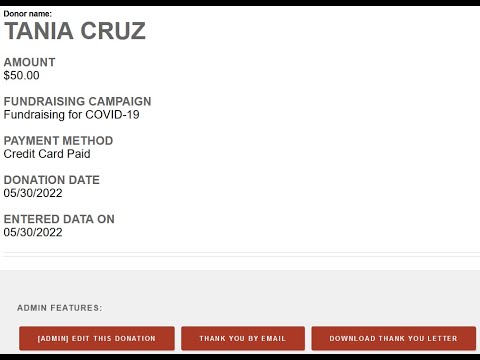The width and height of the screenshot is (480, 360).
Task: Click the ENTERED DATA ON label
Action: pyautogui.click(x=59, y=219)
